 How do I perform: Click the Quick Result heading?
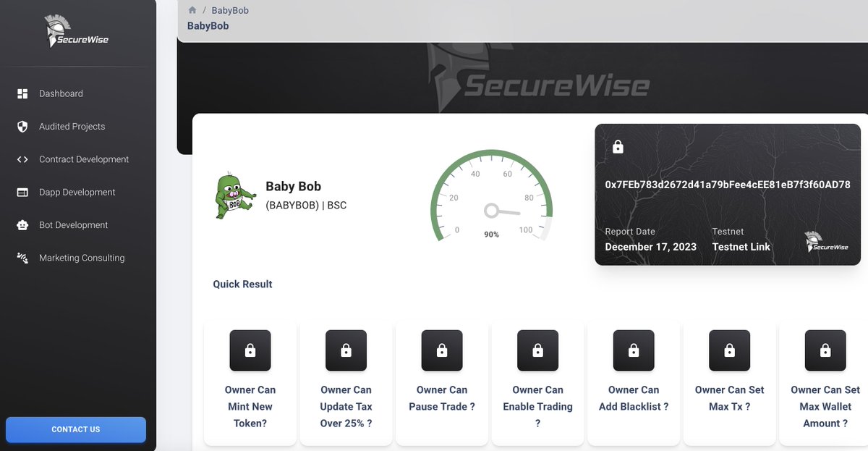pos(242,284)
